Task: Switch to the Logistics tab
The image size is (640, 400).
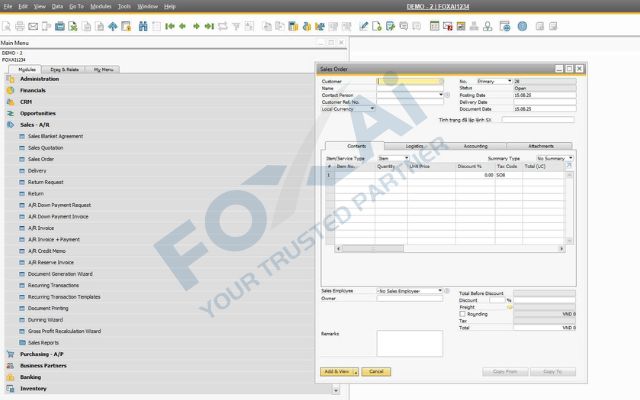Action: [414, 146]
